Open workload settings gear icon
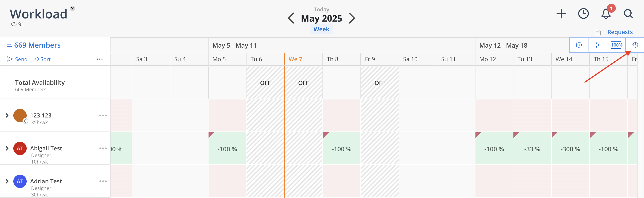 (x=579, y=45)
